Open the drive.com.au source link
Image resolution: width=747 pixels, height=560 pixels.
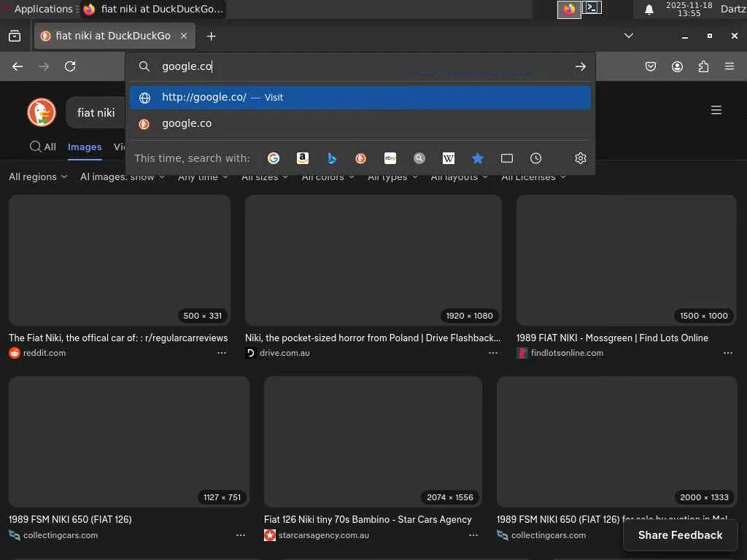click(285, 353)
